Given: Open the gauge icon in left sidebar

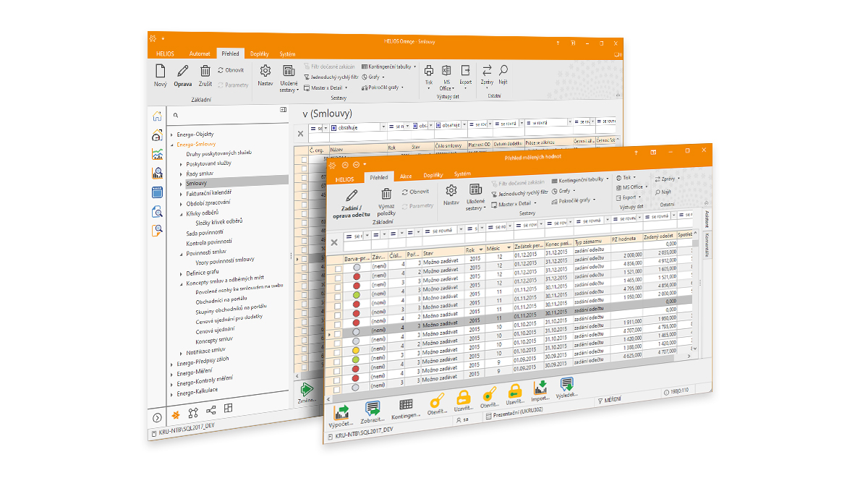Looking at the screenshot, I should (x=157, y=135).
